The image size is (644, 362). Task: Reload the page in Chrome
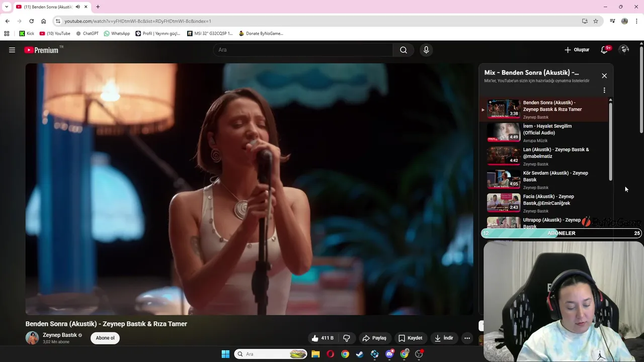[x=31, y=21]
